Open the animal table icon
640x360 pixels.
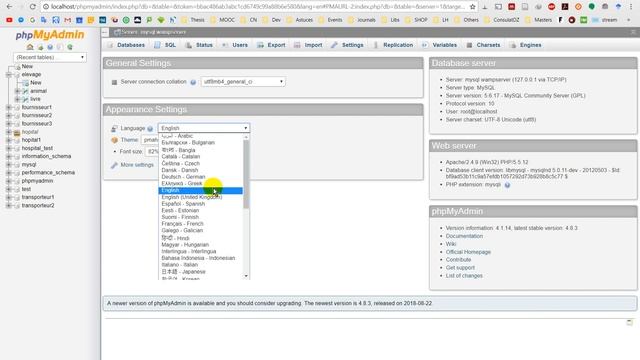(25, 91)
